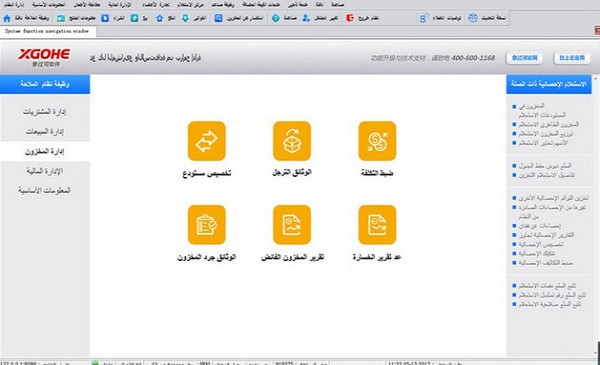
Task: Open the معالجة الأعمال menu
Action: (x=87, y=5)
